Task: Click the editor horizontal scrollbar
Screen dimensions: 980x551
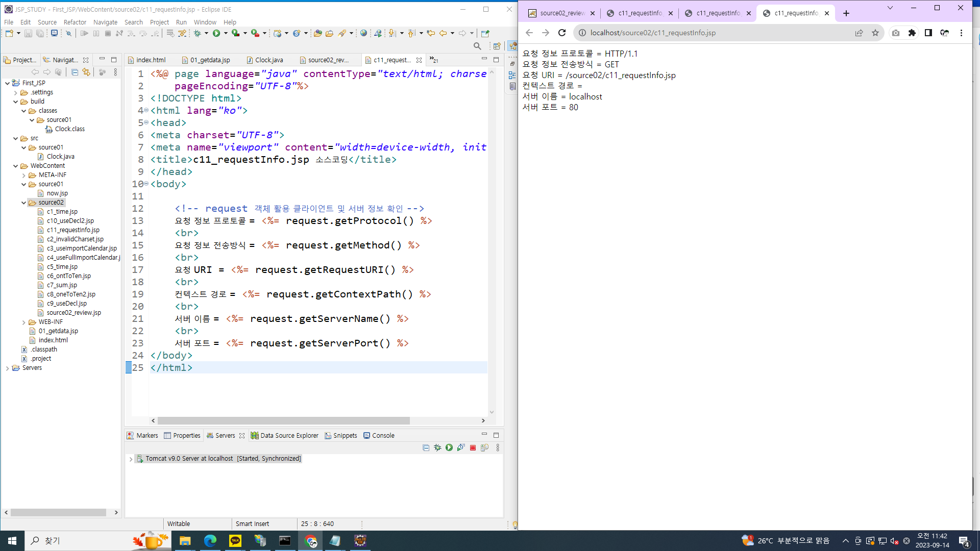Action: pos(283,421)
